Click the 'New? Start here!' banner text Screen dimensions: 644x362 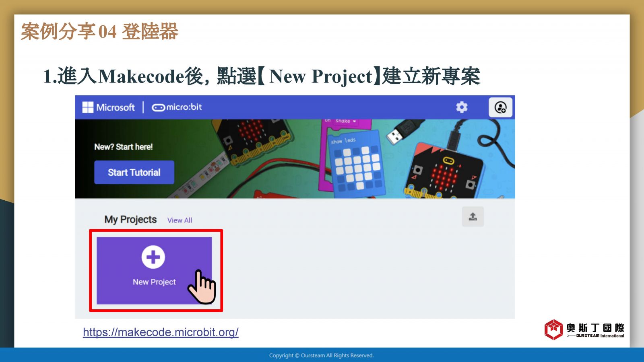pos(124,147)
